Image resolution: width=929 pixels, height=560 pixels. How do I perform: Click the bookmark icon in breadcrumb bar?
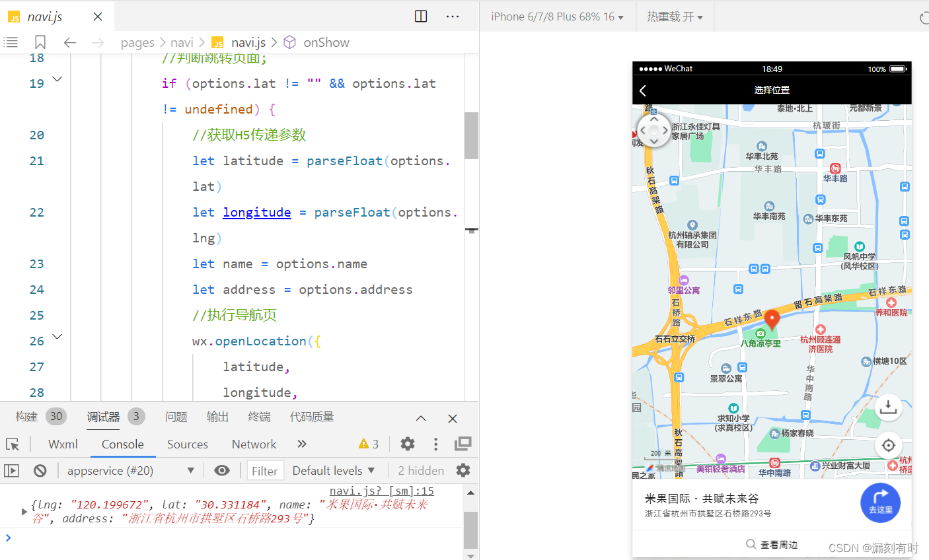(40, 42)
